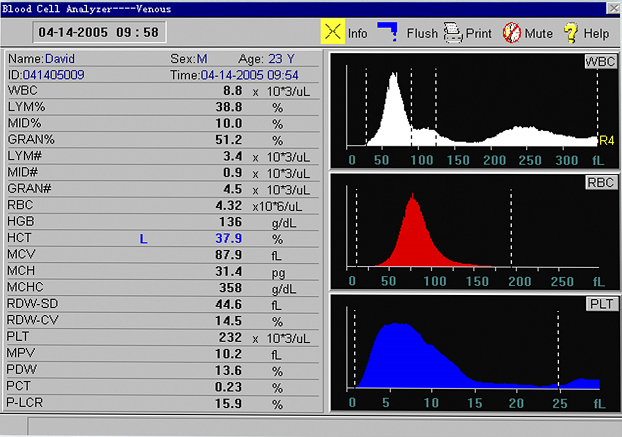Click the Info text label
Screen dimensions: 622x437
click(357, 33)
